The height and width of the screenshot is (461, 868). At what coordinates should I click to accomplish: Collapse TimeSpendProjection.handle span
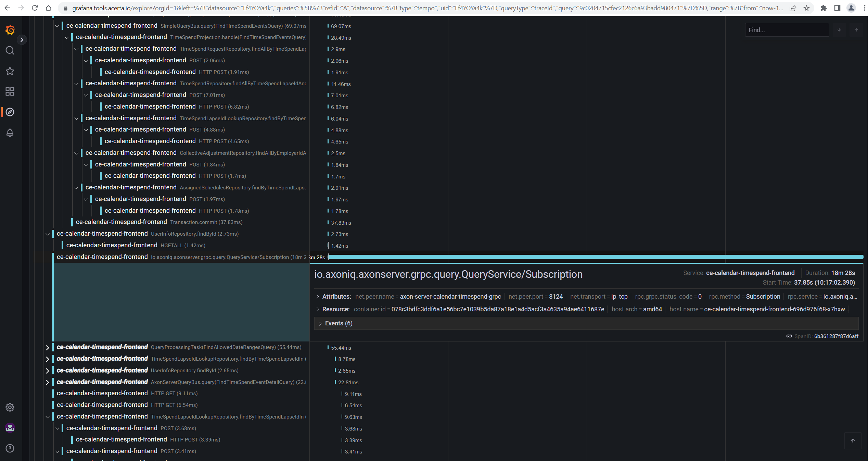[x=67, y=37]
